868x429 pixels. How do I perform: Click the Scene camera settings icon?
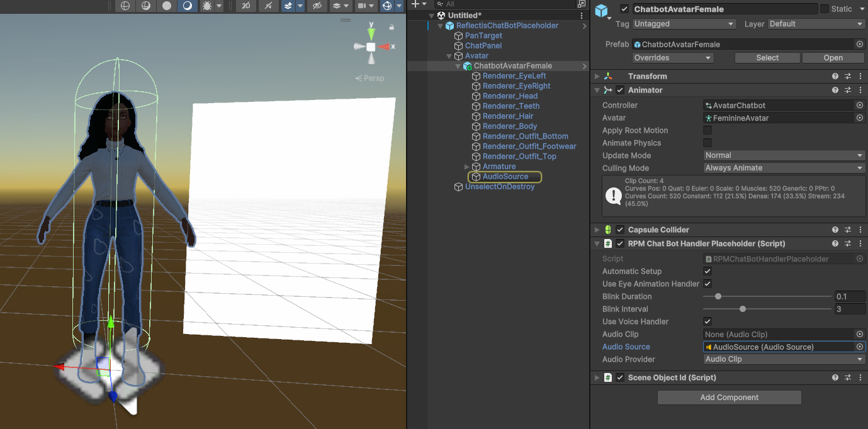pos(362,6)
